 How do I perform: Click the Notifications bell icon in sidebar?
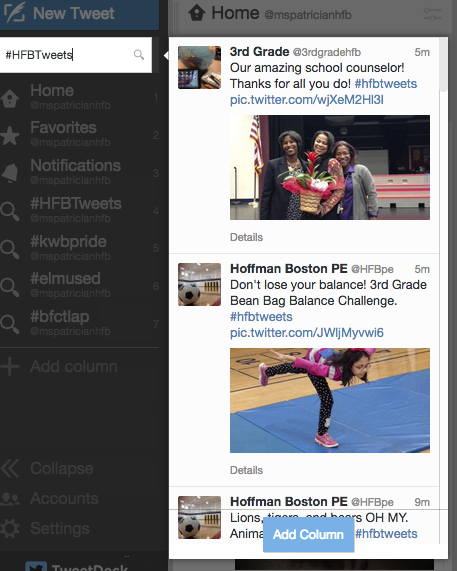10,173
